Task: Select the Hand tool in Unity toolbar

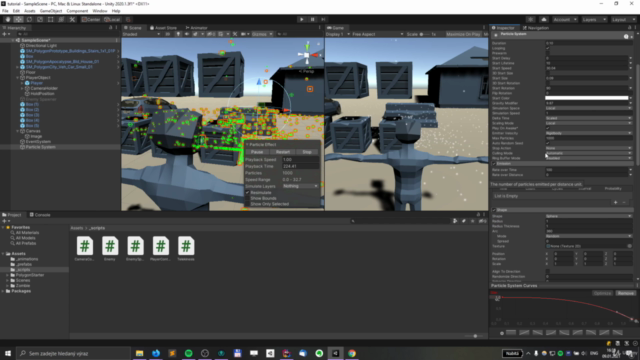Action: 8,19
